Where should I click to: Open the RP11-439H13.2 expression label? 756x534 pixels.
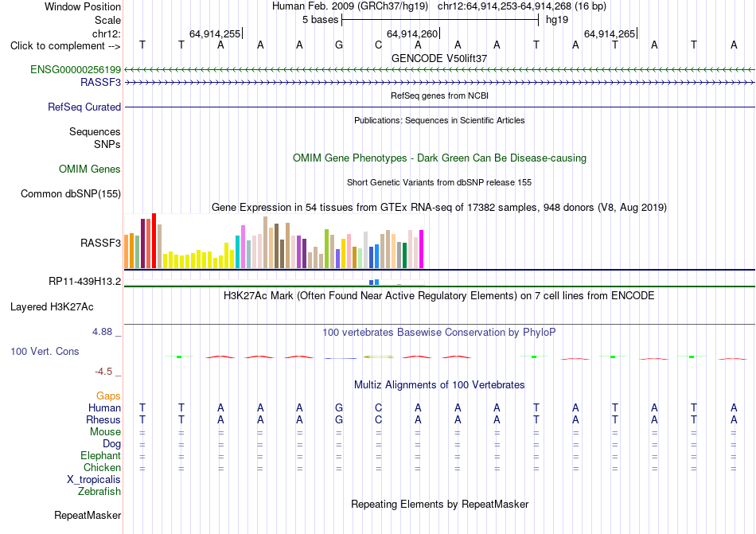84,282
